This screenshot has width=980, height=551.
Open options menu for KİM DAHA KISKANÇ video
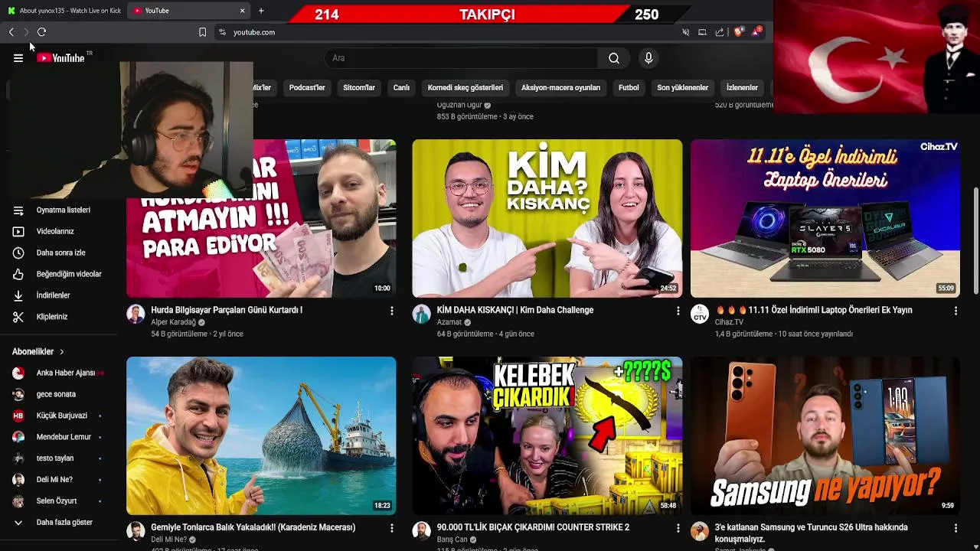(x=678, y=311)
